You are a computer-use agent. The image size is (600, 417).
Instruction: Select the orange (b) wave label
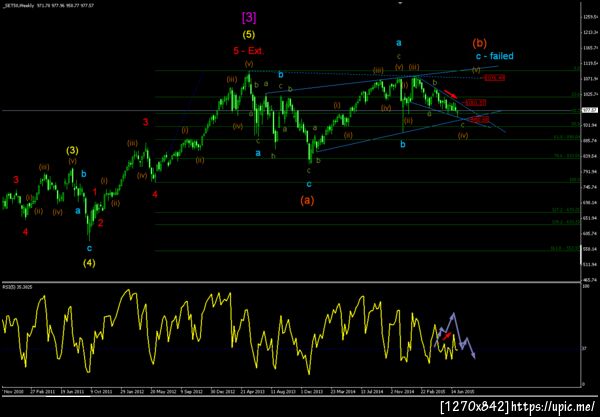(479, 43)
